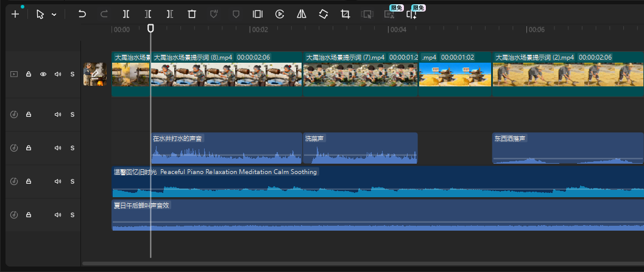Click the plus icon to add media
644x272 pixels.
(x=15, y=14)
